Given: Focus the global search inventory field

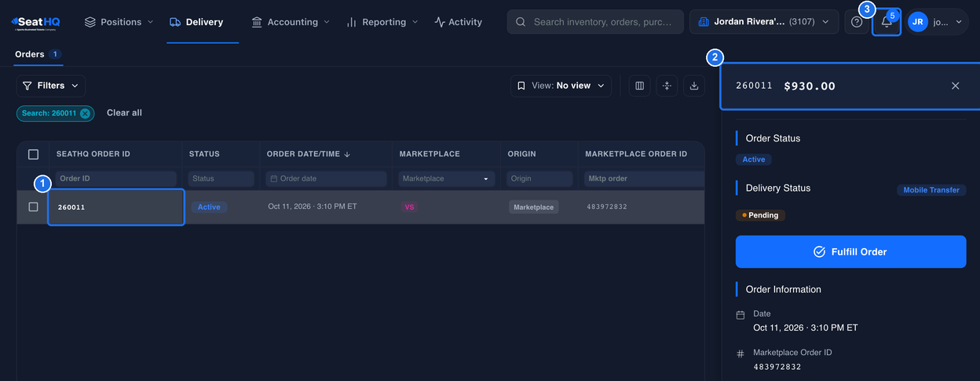Looking at the screenshot, I should (x=595, y=22).
